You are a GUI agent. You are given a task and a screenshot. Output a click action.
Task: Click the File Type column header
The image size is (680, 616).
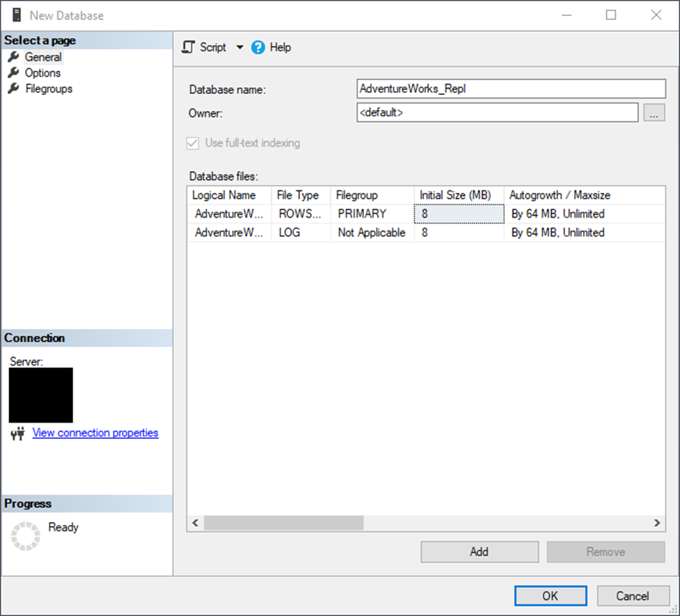301,195
